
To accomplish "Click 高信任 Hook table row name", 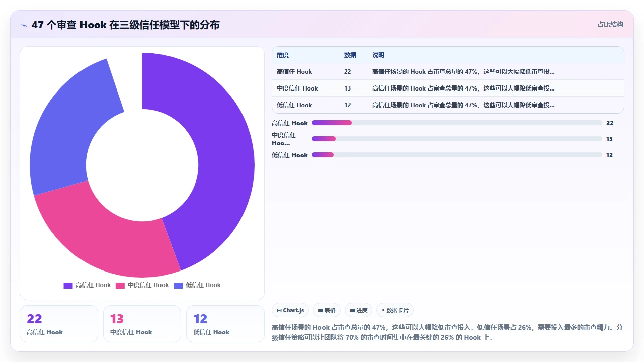I will click(294, 72).
